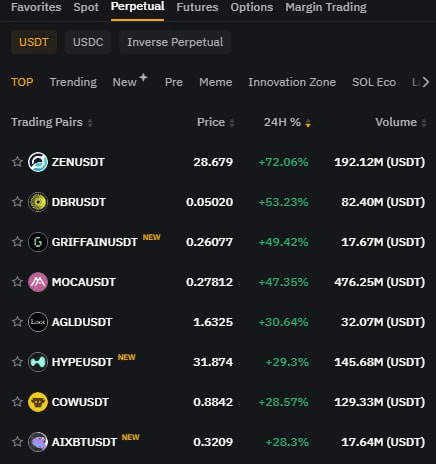The height and width of the screenshot is (464, 436).
Task: Sort list by 24H % column
Action: (x=287, y=122)
